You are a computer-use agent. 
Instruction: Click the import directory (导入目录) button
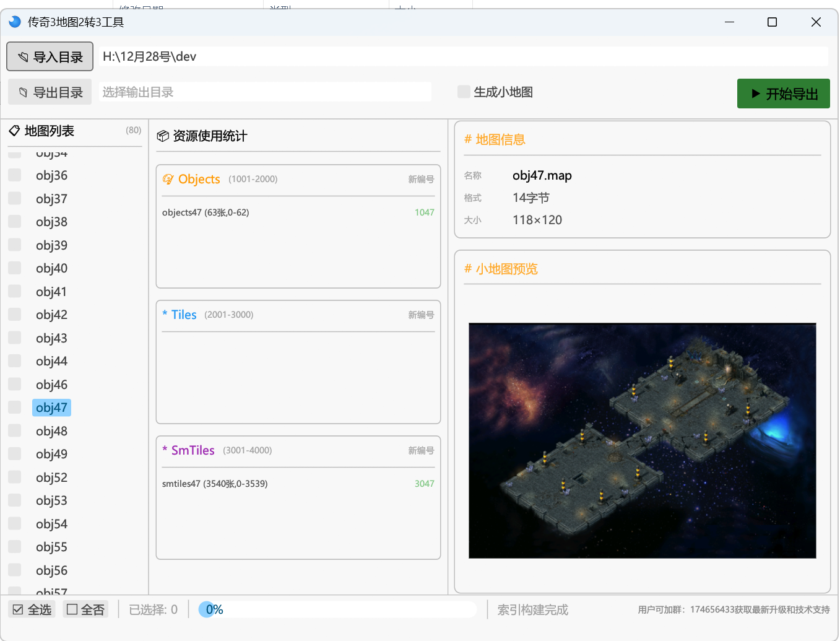(50, 57)
